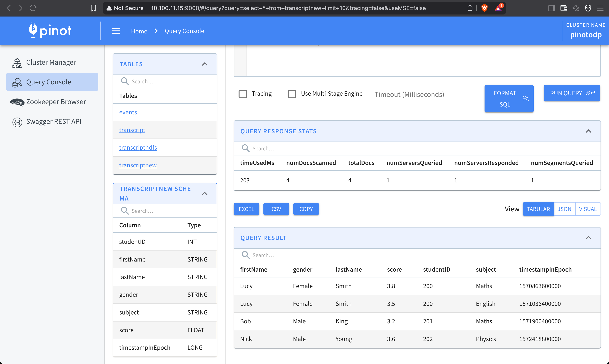Open the transcript table link
Image resolution: width=609 pixels, height=364 pixels.
(132, 130)
